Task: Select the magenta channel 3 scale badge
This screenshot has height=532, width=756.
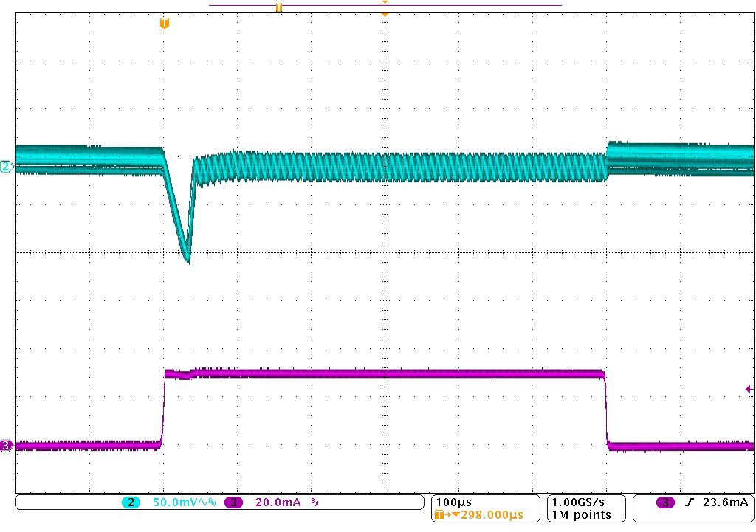Action: [233, 502]
